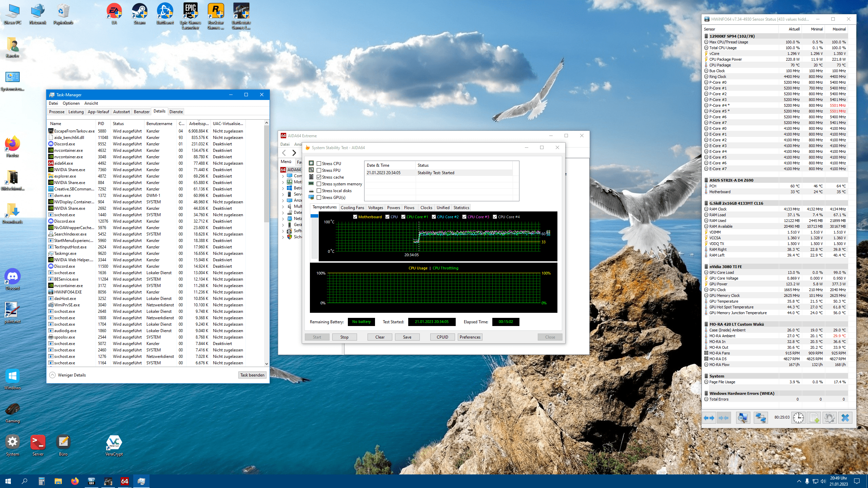The image size is (868, 488).
Task: Open Rockstar Games desktop shortcut
Action: pos(216,16)
